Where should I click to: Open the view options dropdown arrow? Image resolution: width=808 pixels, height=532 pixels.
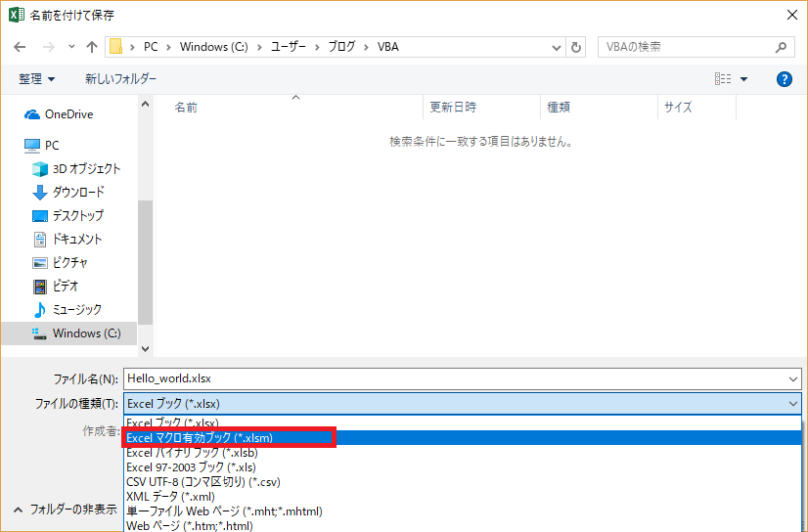(x=743, y=79)
